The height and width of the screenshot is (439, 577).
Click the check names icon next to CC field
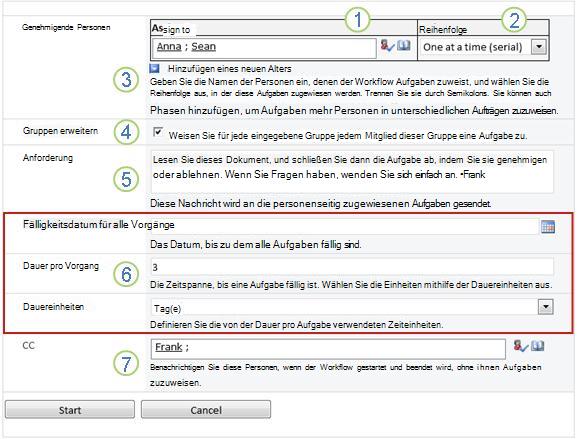(x=521, y=346)
